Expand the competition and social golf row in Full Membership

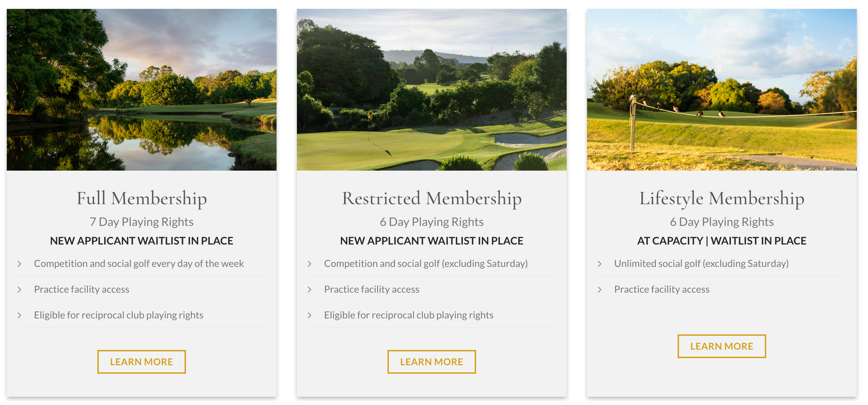pyautogui.click(x=138, y=263)
